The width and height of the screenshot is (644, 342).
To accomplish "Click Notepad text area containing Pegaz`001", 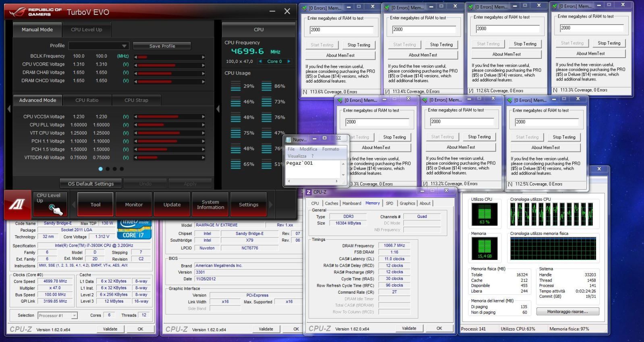I will [x=313, y=169].
